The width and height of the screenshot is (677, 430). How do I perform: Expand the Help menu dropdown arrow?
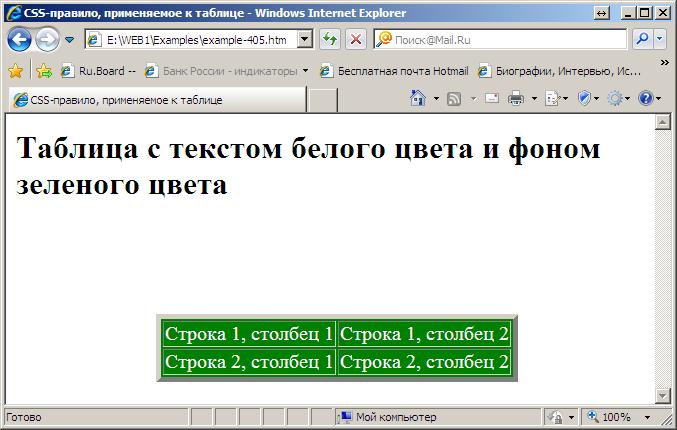click(x=658, y=99)
